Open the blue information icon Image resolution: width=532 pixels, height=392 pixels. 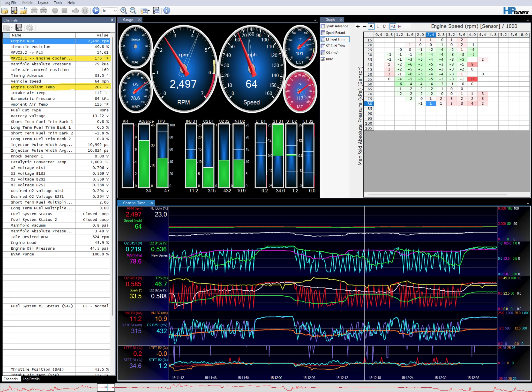167,11
